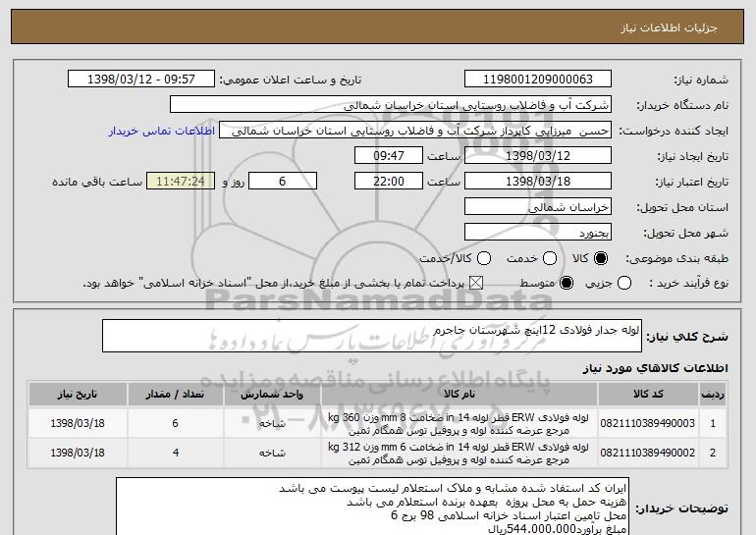Click the تعداد / مقدار column header
Screen dimensions: 756x535
tap(176, 395)
